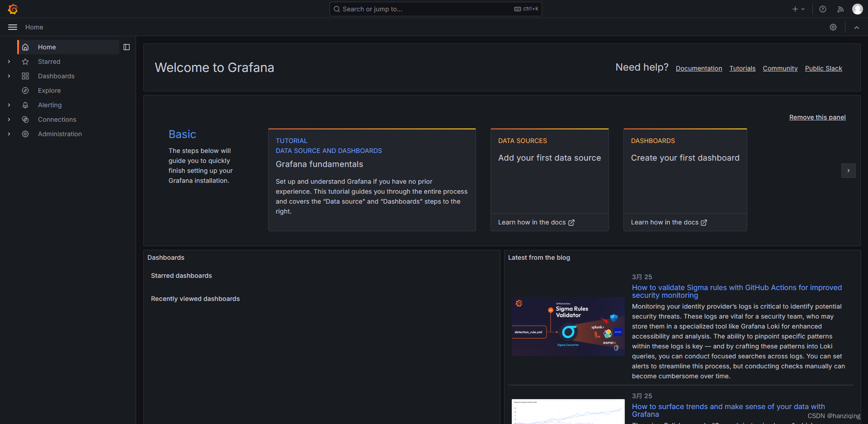Collapse the top bar with up chevron
Screen dimensions: 868x424
point(857,27)
